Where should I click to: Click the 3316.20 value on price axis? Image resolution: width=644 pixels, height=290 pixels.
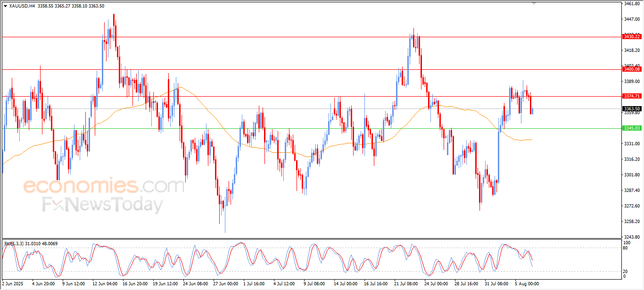pos(632,159)
